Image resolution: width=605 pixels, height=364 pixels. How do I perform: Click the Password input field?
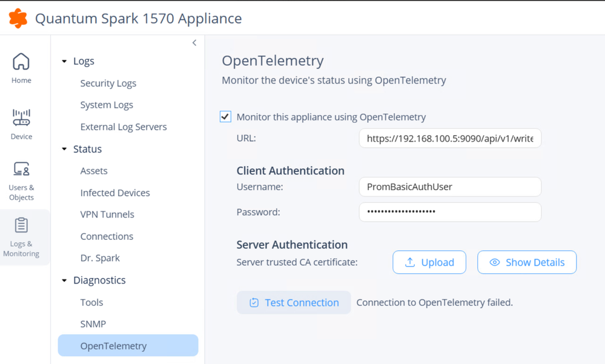[450, 212]
